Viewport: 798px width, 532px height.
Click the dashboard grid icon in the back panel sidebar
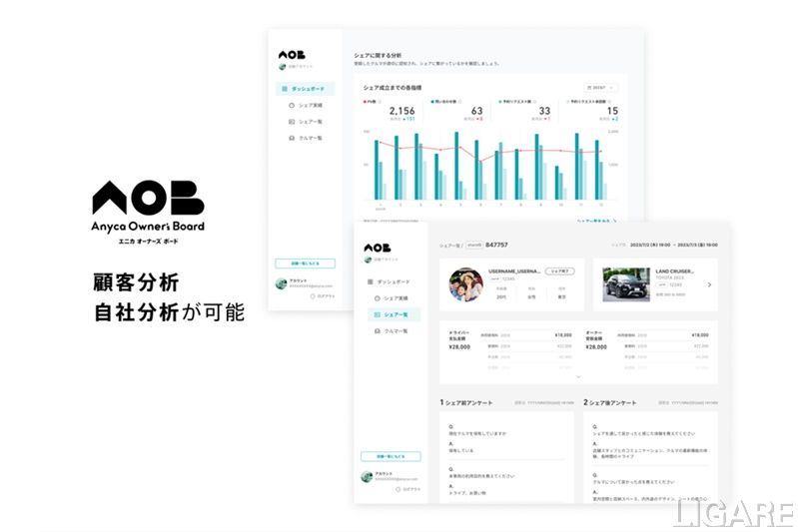point(283,89)
